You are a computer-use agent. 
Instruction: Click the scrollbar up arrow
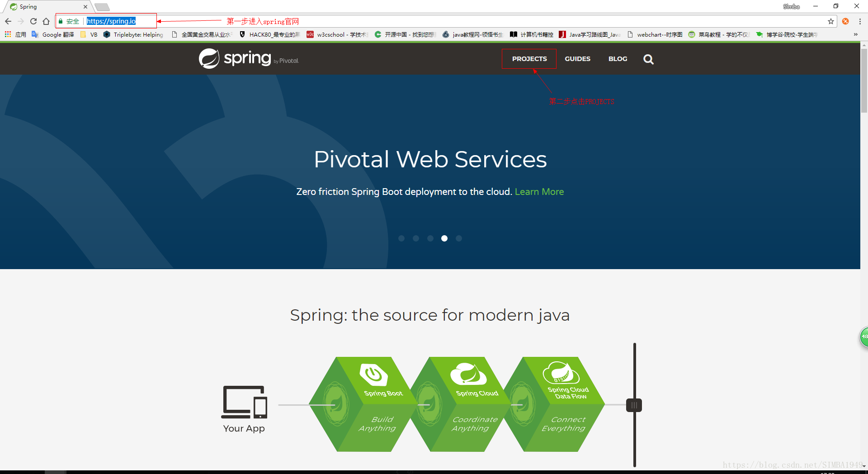pos(864,45)
